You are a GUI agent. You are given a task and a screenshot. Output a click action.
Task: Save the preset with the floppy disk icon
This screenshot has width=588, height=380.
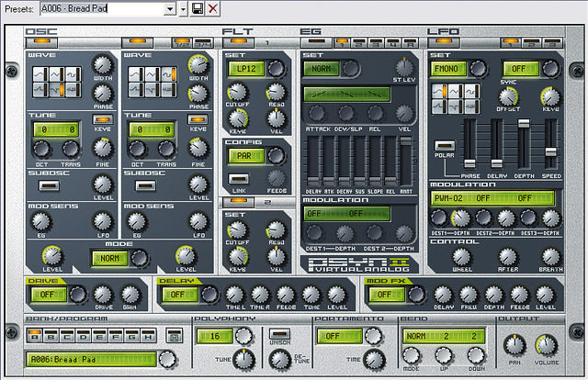(x=198, y=8)
